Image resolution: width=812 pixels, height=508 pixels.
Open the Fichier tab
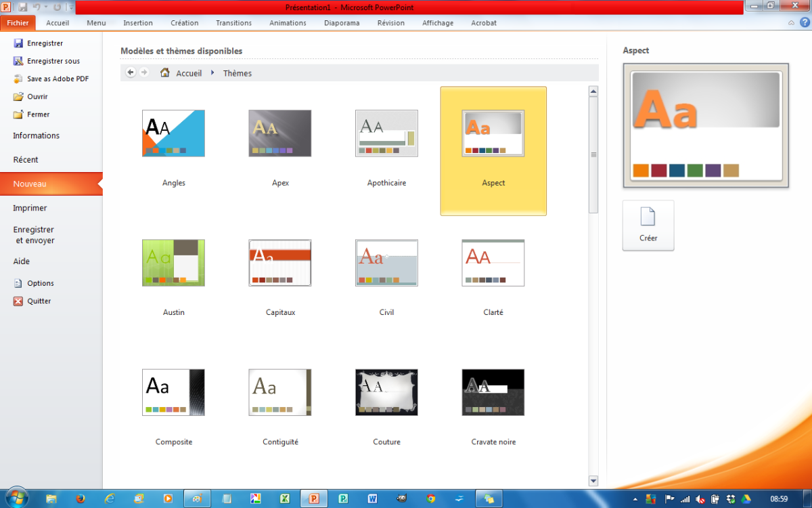coord(18,23)
